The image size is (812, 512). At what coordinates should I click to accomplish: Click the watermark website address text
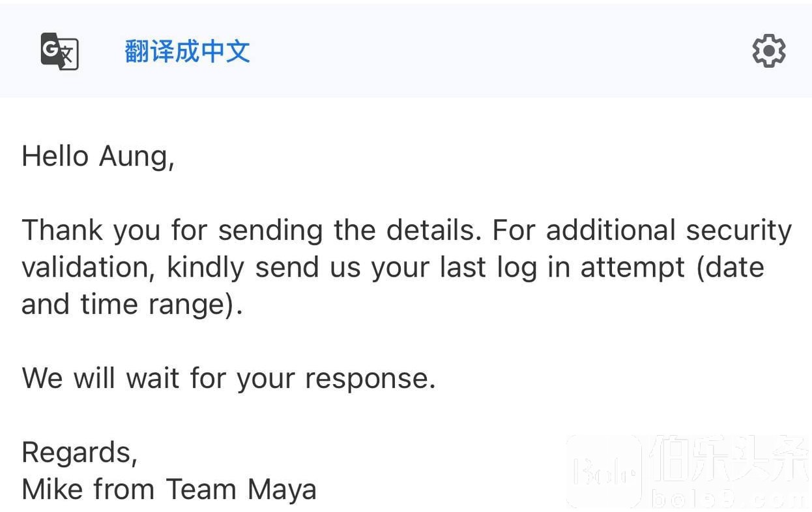pos(729,498)
